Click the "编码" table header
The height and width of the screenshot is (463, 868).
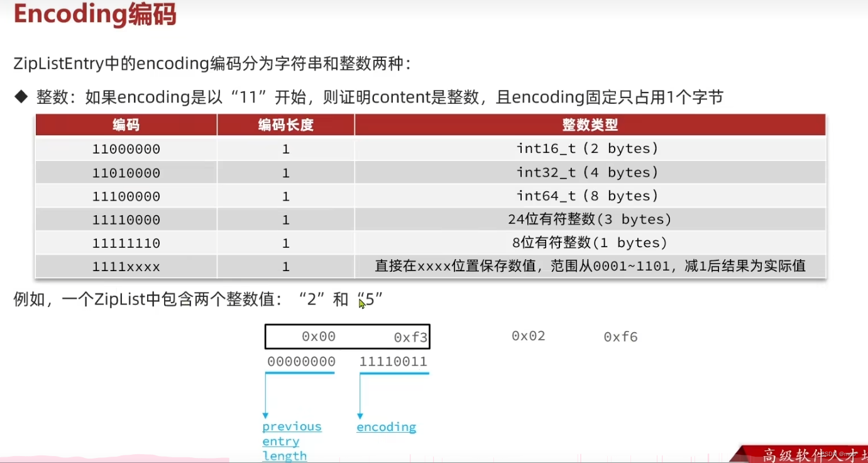coord(126,125)
